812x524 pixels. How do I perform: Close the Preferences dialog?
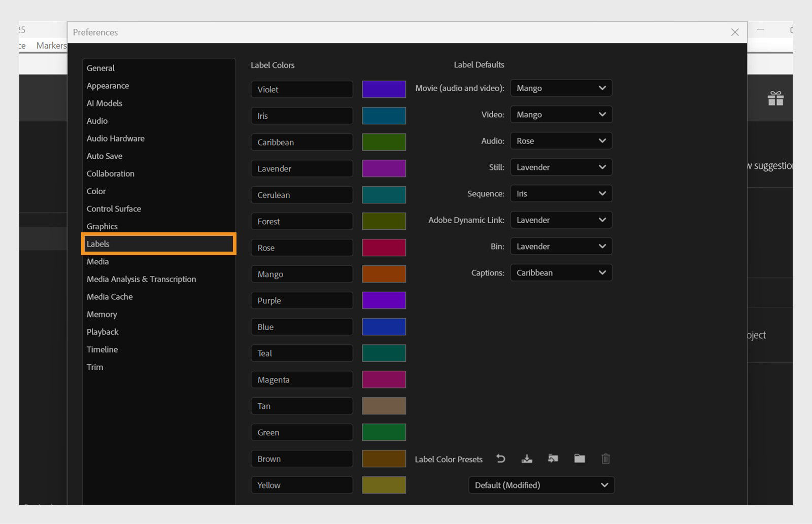(734, 32)
